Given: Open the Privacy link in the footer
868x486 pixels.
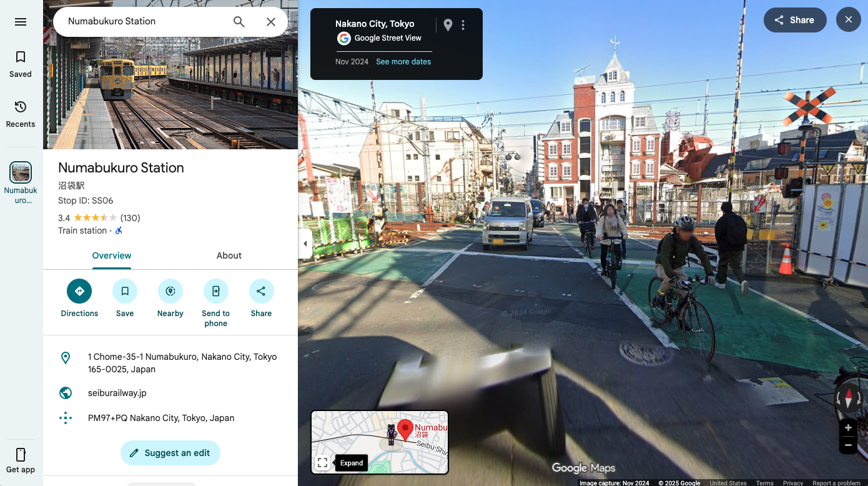Looking at the screenshot, I should point(793,483).
